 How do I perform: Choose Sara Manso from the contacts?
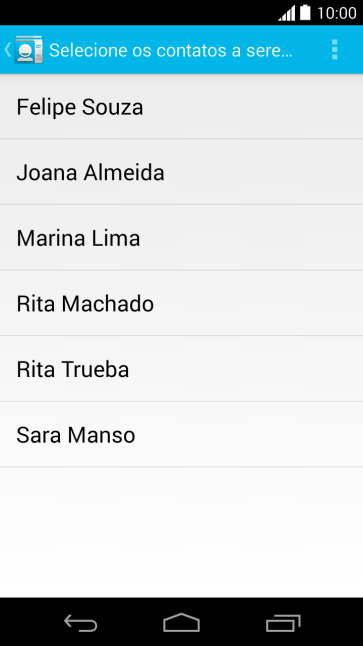pyautogui.click(x=181, y=435)
